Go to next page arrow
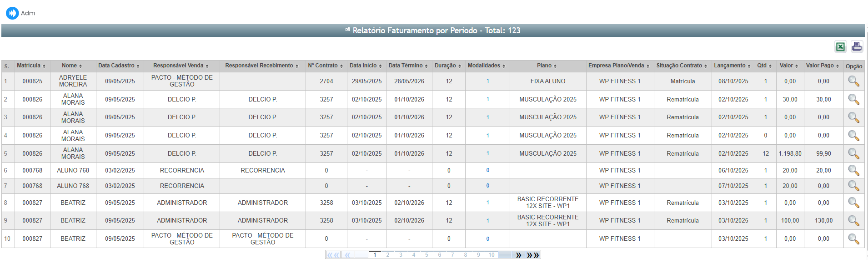This screenshot has height=274, width=868. coord(518,255)
